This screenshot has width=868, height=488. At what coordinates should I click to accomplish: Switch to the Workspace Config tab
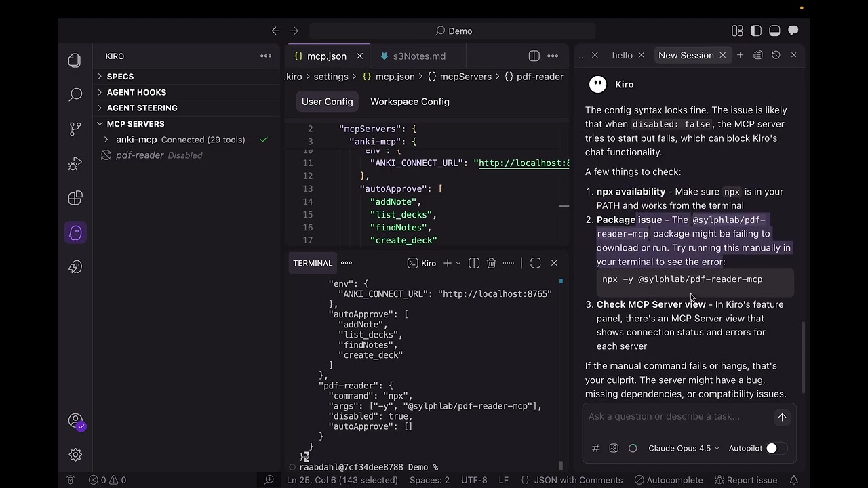coord(410,102)
